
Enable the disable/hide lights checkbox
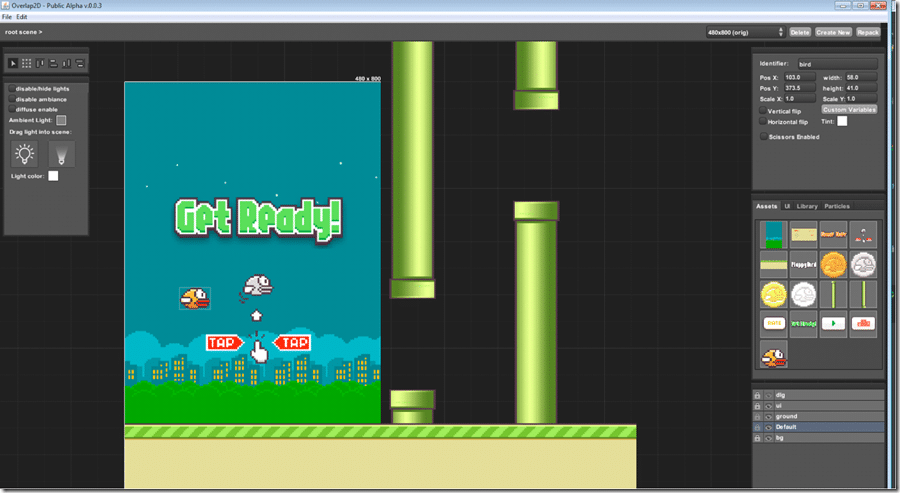11,88
